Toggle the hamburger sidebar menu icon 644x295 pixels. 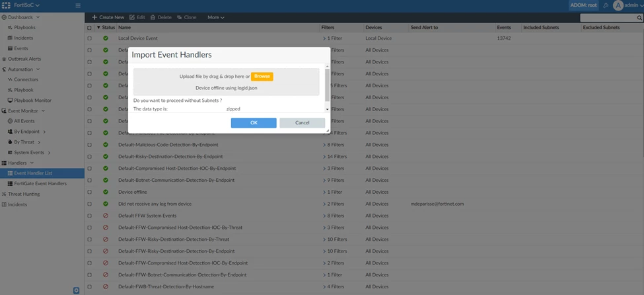tap(78, 6)
